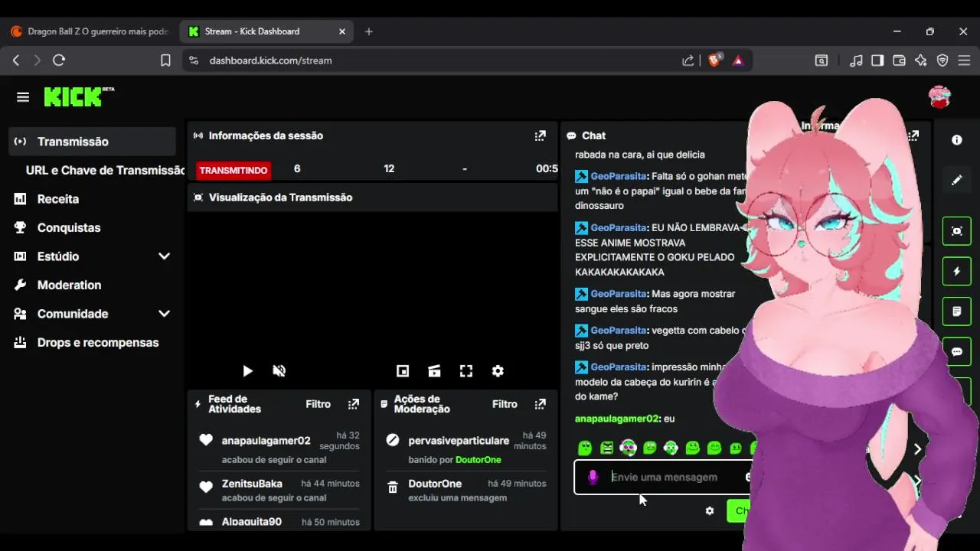Open the Brave Wallet icon
980x551 pixels.
tap(900, 60)
